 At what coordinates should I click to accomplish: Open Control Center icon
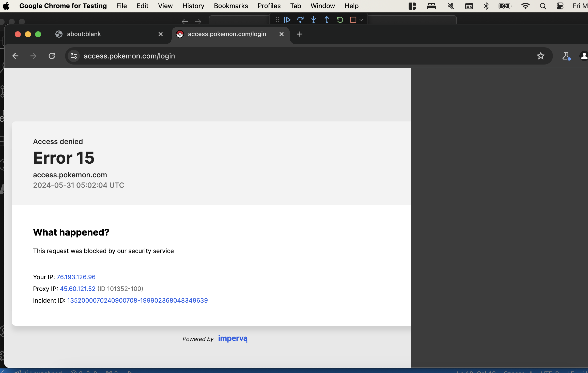pos(560,6)
